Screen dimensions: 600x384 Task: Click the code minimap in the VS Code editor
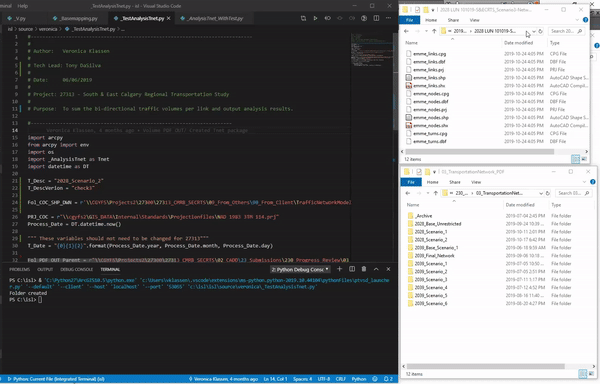pos(372,50)
